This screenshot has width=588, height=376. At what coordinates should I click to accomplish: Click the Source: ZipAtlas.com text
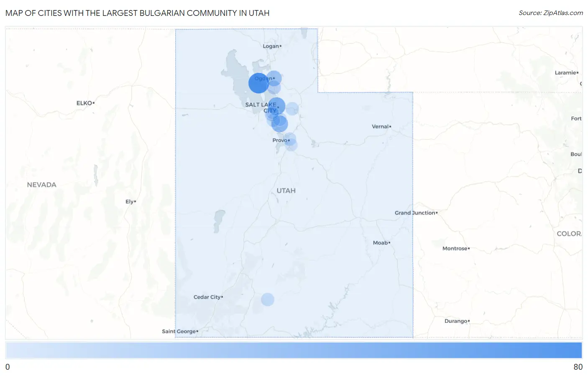tap(551, 13)
